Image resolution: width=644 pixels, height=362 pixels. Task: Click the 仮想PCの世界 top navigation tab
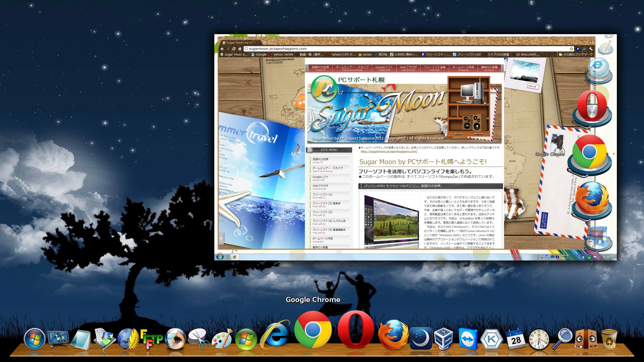[320, 68]
